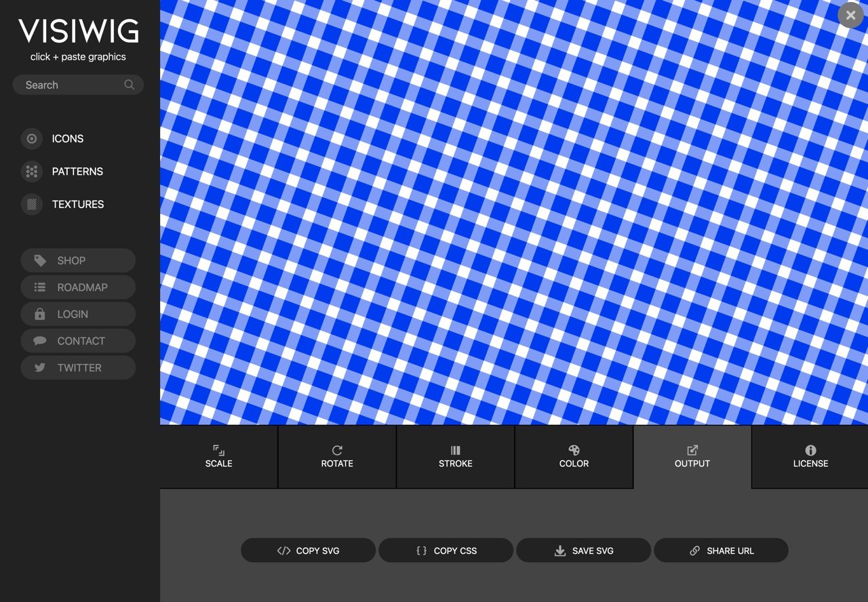Click the Share URL button

[x=721, y=550]
